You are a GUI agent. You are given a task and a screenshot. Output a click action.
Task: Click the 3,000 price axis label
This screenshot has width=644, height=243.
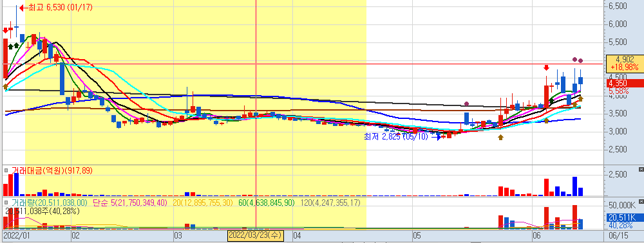coord(618,132)
